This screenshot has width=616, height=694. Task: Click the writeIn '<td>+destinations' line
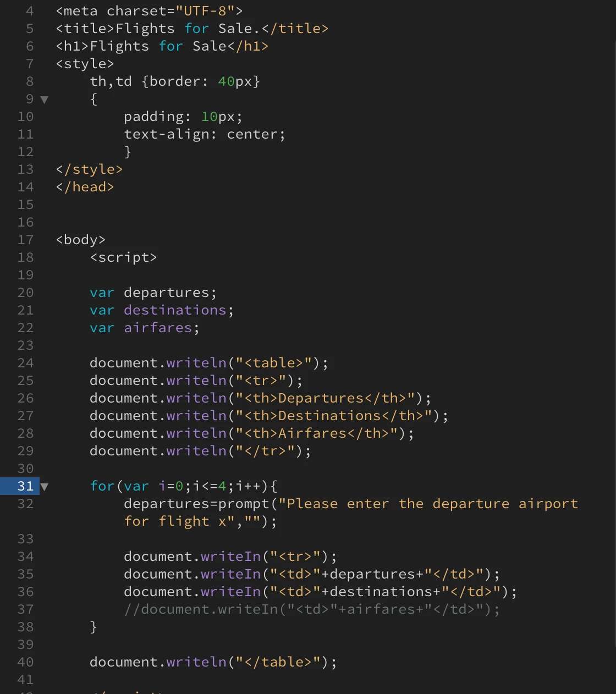[x=321, y=592]
